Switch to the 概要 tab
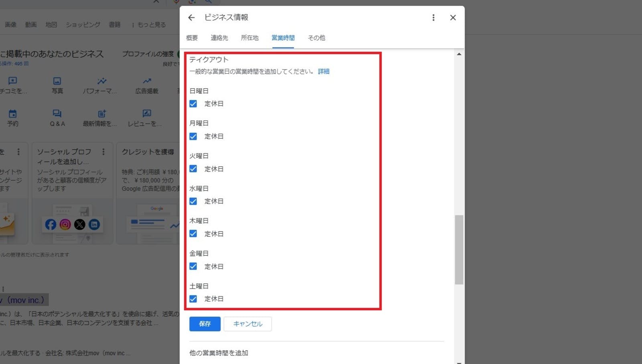Viewport: 642px width, 364px height. (x=192, y=38)
